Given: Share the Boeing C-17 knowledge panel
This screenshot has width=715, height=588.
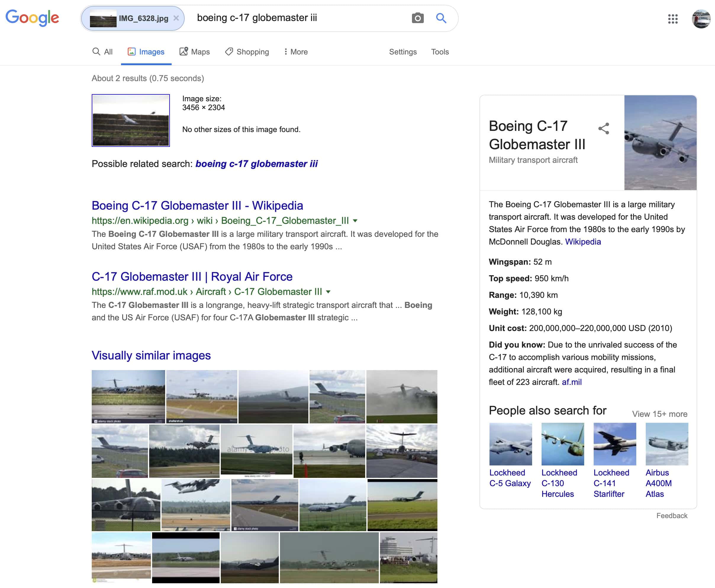Looking at the screenshot, I should pyautogui.click(x=604, y=128).
